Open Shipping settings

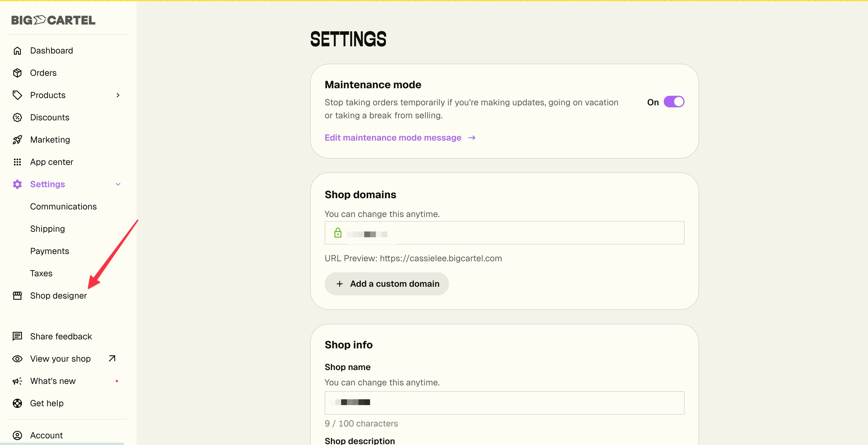tap(47, 229)
